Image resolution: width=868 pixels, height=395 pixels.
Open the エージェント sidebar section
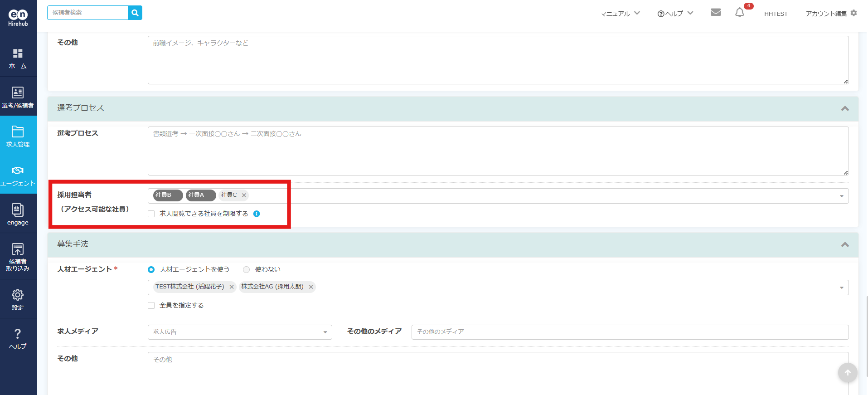[18, 176]
